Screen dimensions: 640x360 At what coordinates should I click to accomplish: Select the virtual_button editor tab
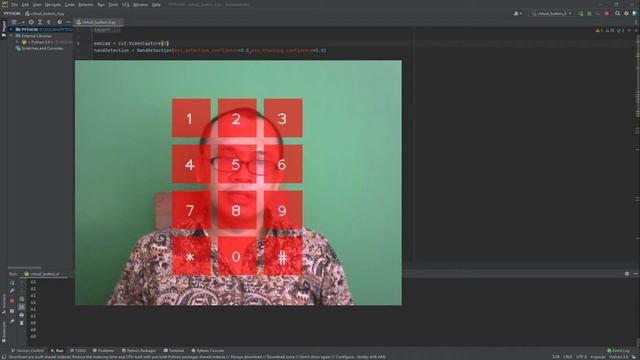click(98, 22)
